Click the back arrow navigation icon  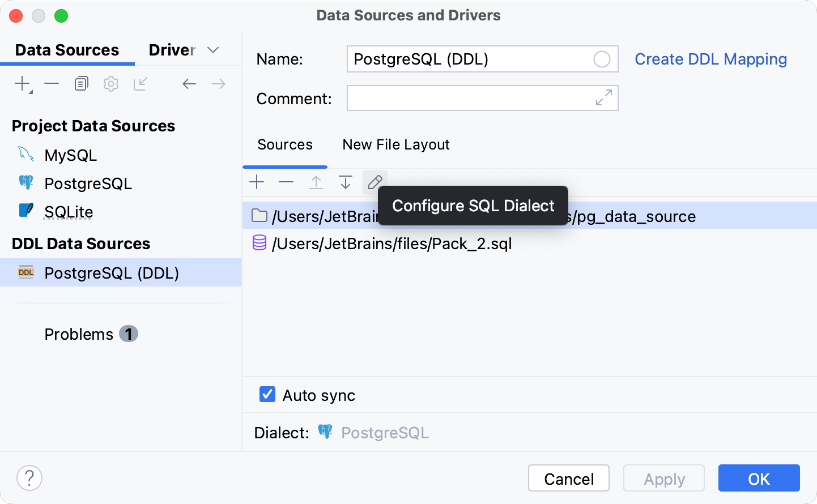point(189,83)
